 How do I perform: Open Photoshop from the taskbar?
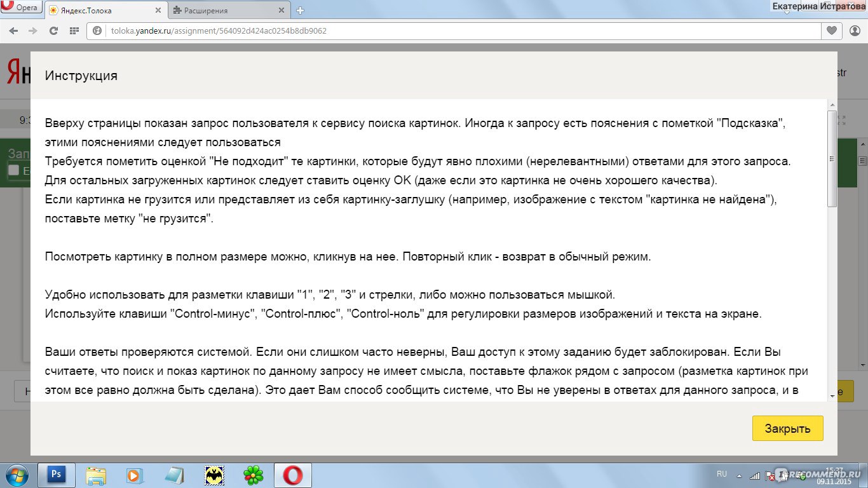(x=57, y=475)
